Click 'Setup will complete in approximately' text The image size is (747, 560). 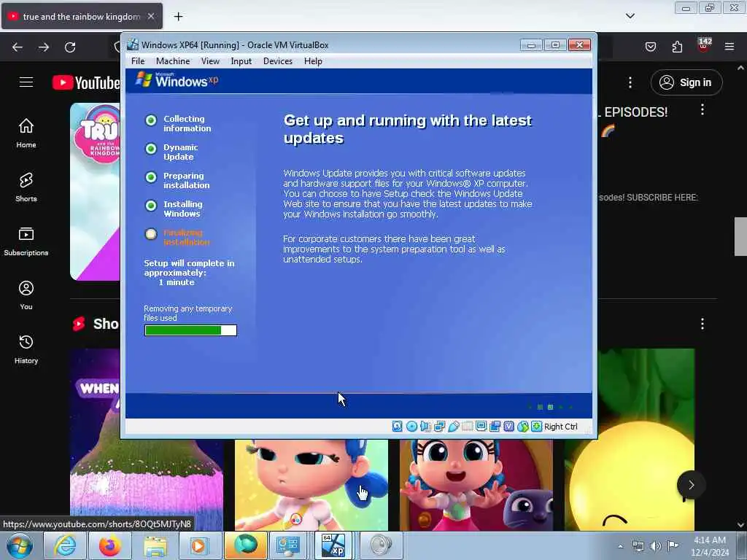pos(189,268)
